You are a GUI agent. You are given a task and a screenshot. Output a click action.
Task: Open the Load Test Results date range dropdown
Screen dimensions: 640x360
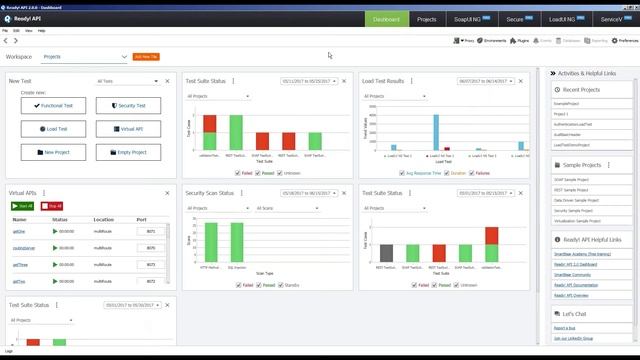[486, 81]
